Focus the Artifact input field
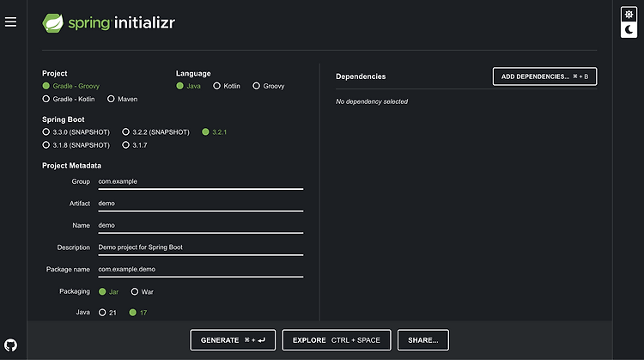The height and width of the screenshot is (360, 644). pyautogui.click(x=200, y=204)
